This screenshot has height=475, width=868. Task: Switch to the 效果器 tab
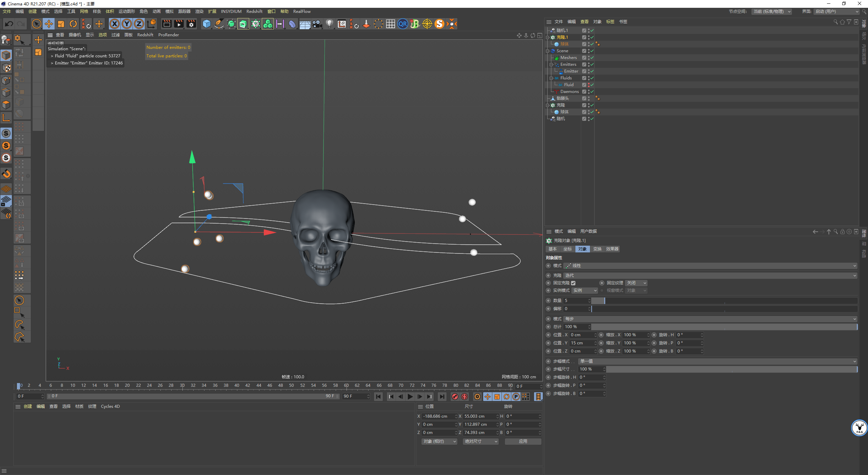point(612,249)
